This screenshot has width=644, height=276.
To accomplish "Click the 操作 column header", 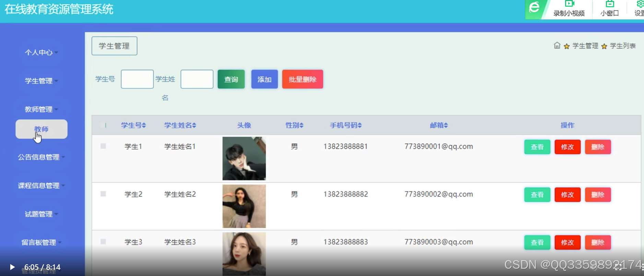I will [567, 125].
